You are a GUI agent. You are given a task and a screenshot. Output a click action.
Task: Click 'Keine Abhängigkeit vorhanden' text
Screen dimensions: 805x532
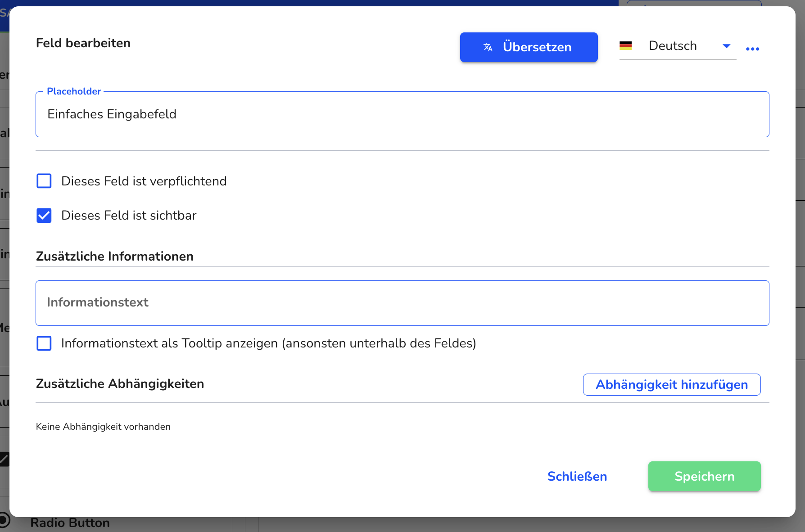103,427
